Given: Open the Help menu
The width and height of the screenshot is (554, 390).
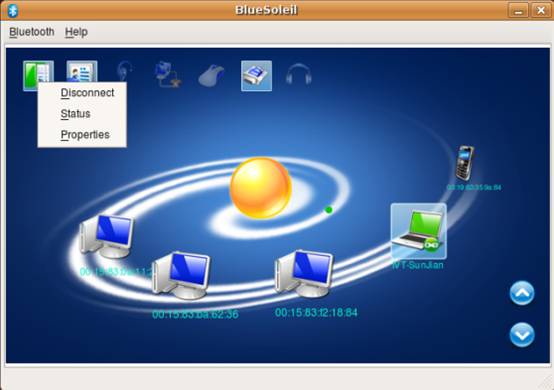Looking at the screenshot, I should click(76, 32).
